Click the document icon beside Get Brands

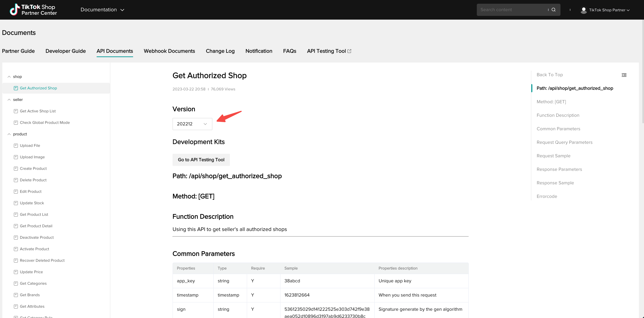16,295
